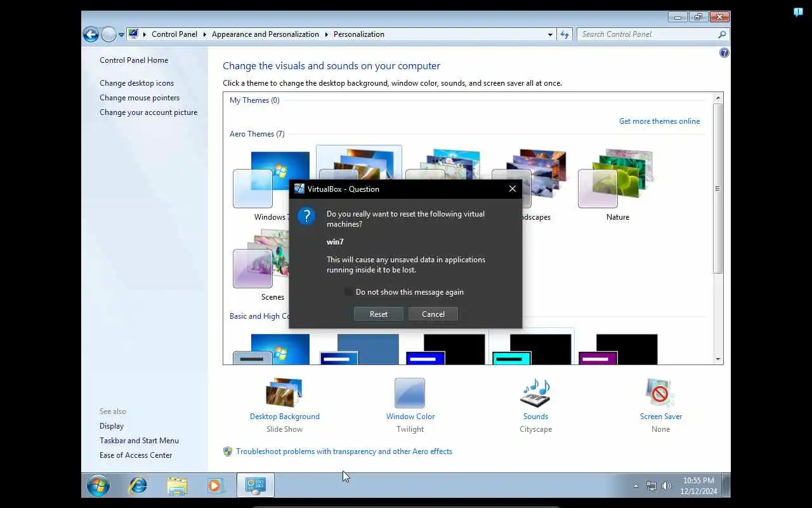Open Change desktop icons
The width and height of the screenshot is (812, 508).
(136, 83)
